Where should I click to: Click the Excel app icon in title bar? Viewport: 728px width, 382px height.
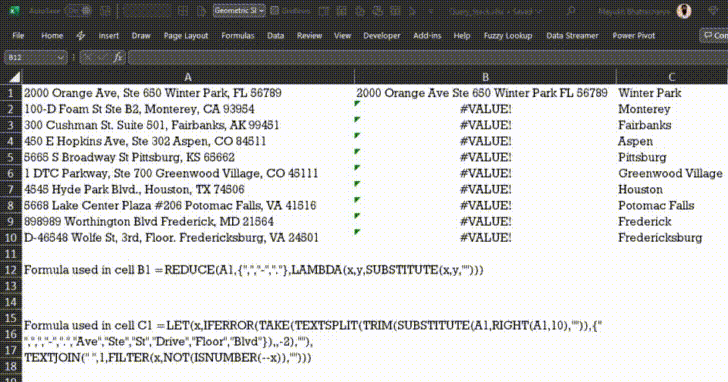[14, 11]
